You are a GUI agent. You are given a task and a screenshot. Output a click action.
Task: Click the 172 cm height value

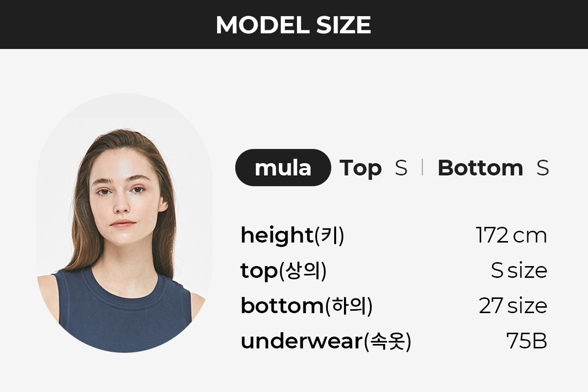pyautogui.click(x=511, y=236)
